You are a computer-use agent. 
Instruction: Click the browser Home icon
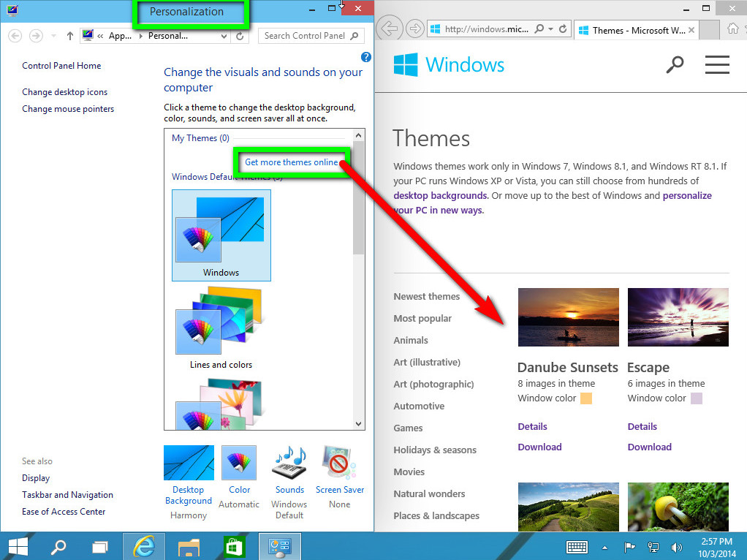732,29
